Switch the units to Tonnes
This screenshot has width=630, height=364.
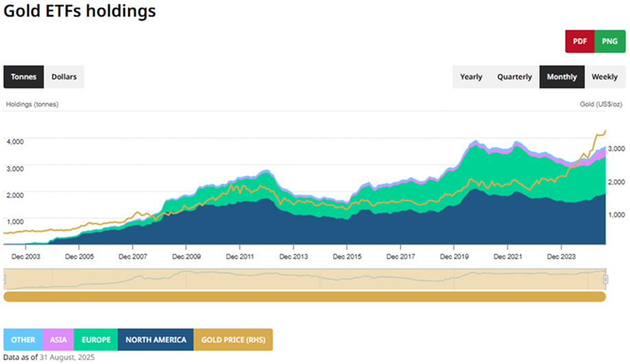coord(24,77)
